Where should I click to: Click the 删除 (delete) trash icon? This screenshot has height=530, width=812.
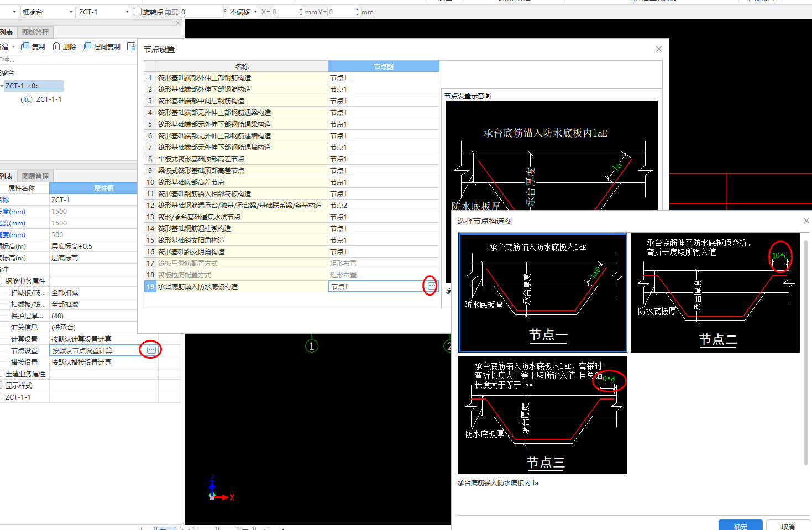click(56, 46)
